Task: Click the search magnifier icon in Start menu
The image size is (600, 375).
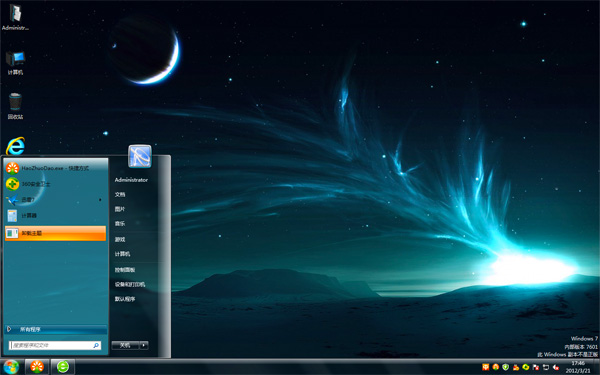Action: [96, 346]
